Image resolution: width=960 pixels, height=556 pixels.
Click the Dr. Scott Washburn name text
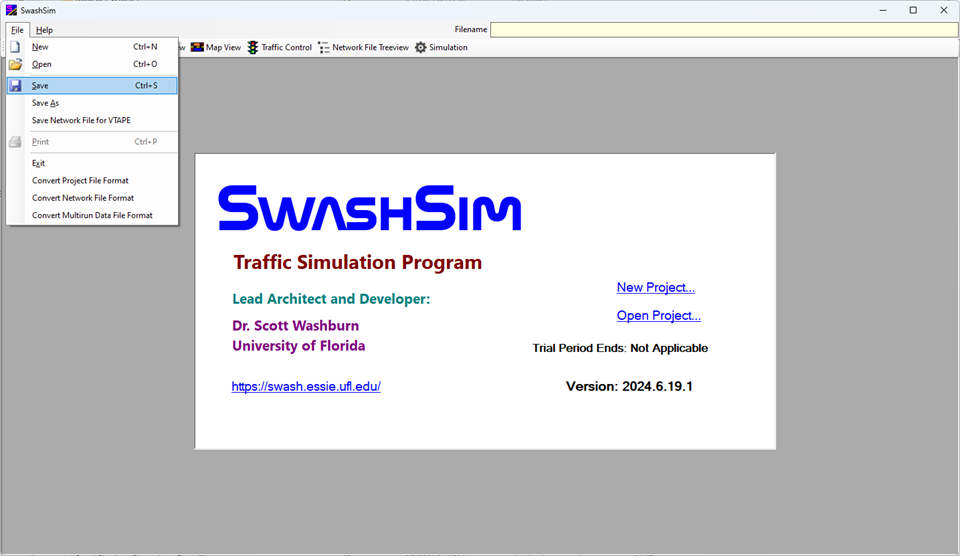coord(296,326)
